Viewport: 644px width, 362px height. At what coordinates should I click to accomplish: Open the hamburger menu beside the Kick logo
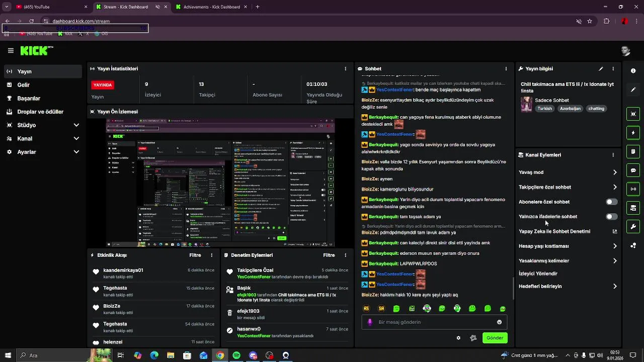tap(11, 51)
